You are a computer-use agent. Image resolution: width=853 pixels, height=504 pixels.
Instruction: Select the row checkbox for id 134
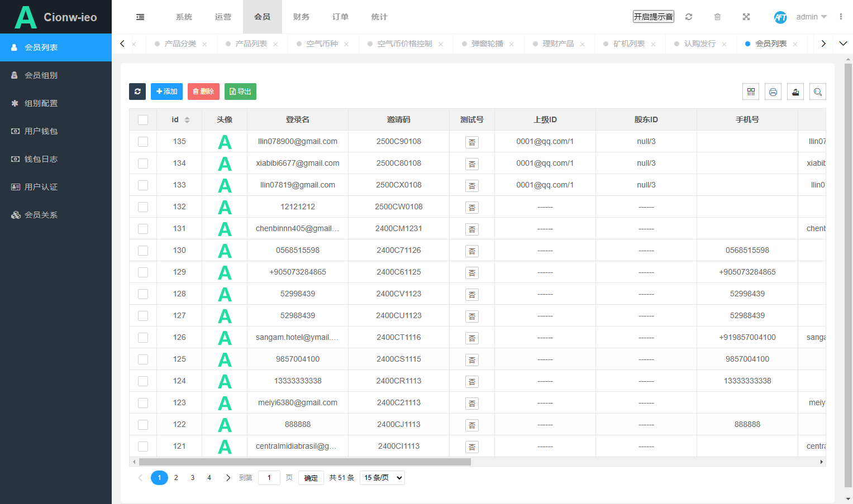pos(143,164)
